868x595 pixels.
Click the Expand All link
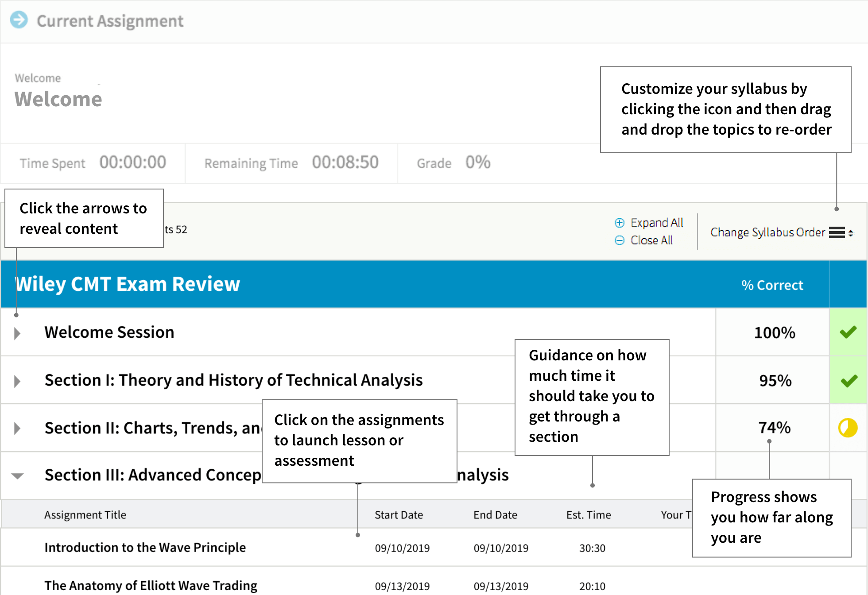click(x=657, y=223)
